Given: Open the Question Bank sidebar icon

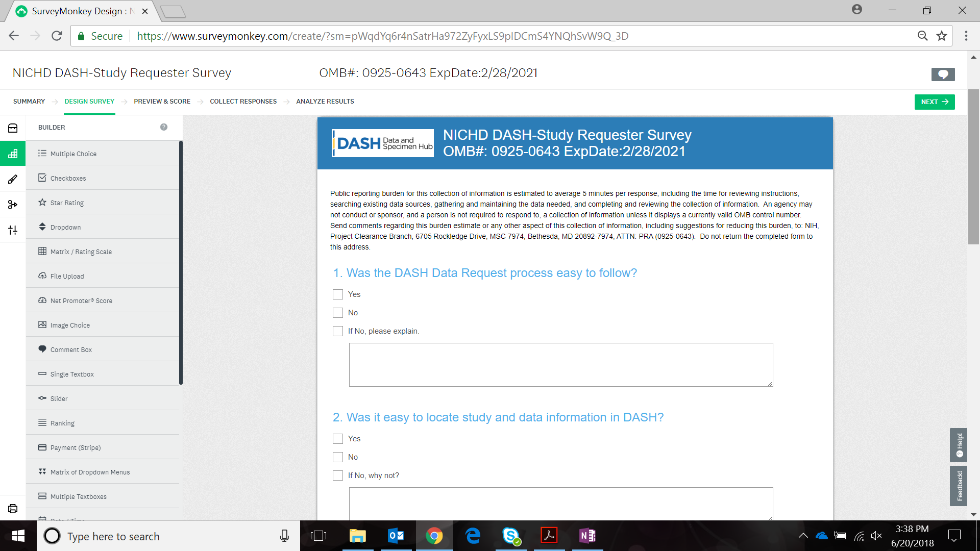Looking at the screenshot, I should [x=13, y=128].
